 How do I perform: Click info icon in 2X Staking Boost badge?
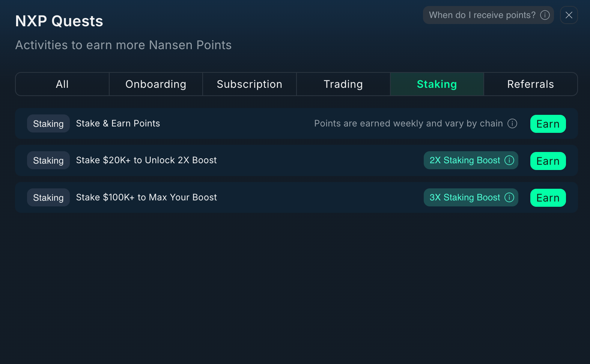tap(509, 160)
